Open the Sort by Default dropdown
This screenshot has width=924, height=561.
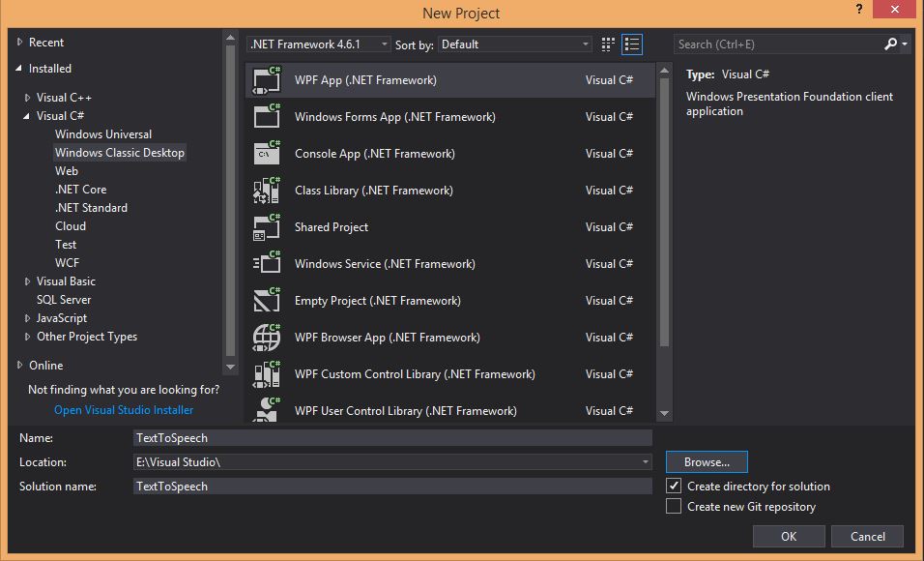click(514, 44)
